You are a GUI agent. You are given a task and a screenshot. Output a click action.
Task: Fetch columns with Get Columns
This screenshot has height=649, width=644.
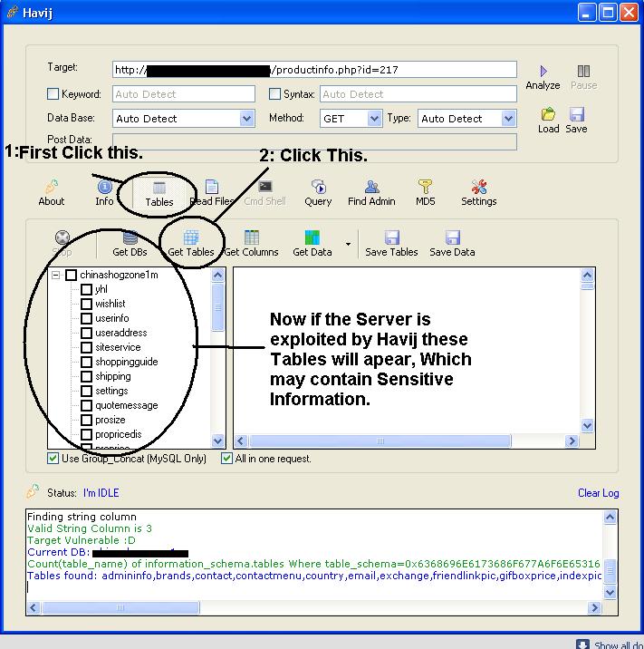(251, 244)
